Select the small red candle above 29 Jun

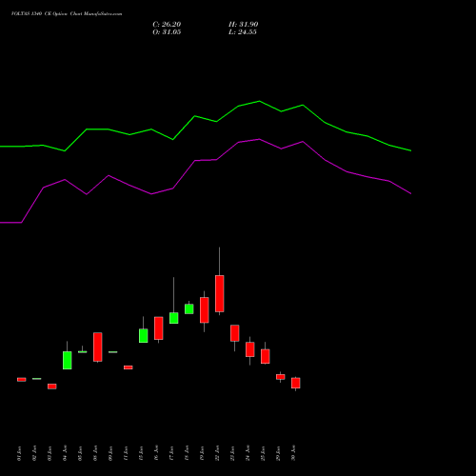281,377
